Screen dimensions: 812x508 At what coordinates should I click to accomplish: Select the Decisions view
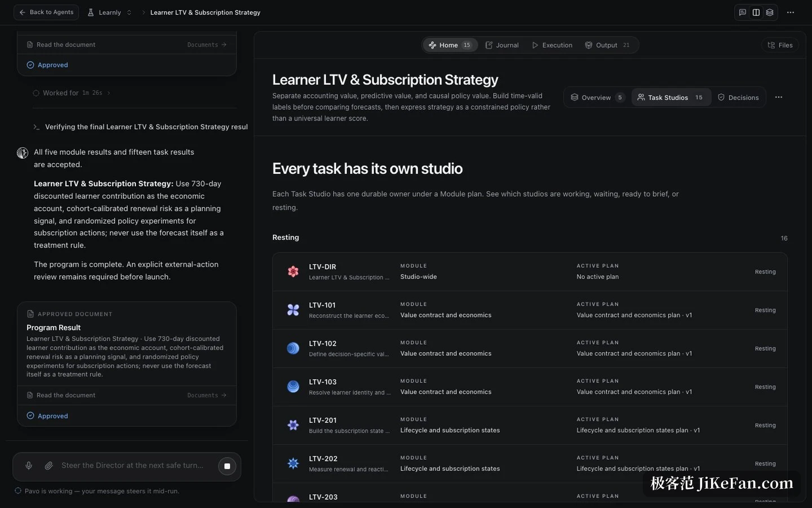(x=738, y=98)
